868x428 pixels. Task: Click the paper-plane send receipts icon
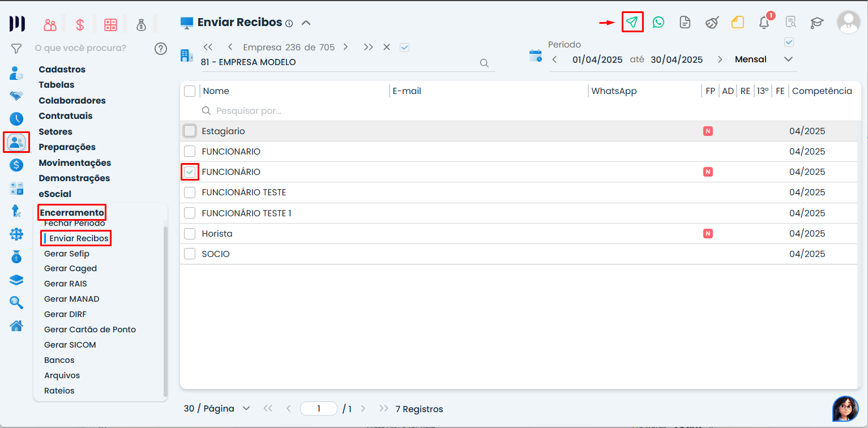coord(632,23)
